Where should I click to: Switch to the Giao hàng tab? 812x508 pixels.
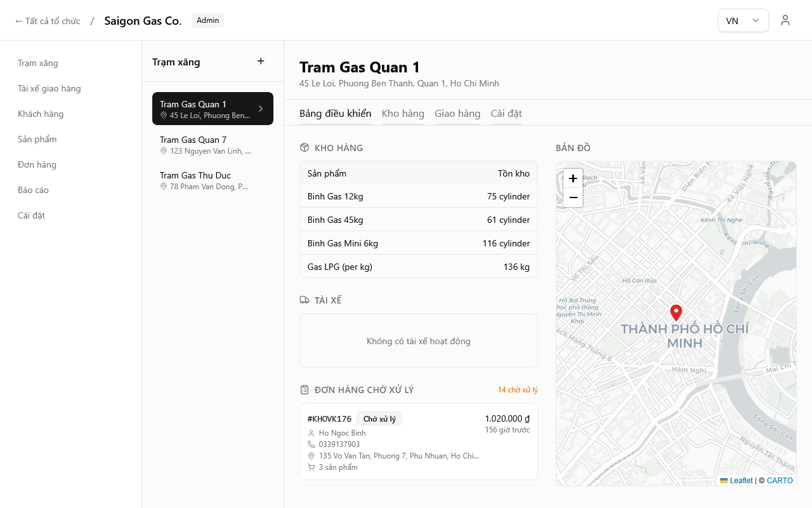[x=457, y=114]
